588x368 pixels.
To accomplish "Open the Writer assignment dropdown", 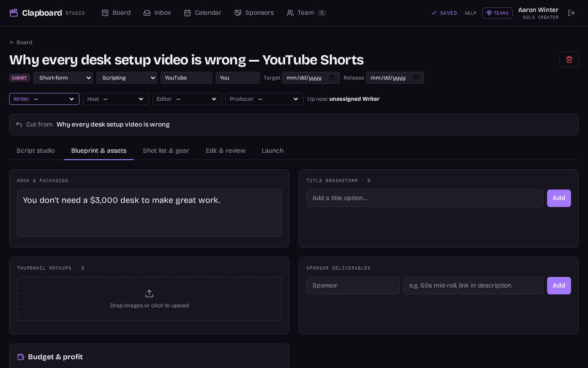I will coord(44,99).
